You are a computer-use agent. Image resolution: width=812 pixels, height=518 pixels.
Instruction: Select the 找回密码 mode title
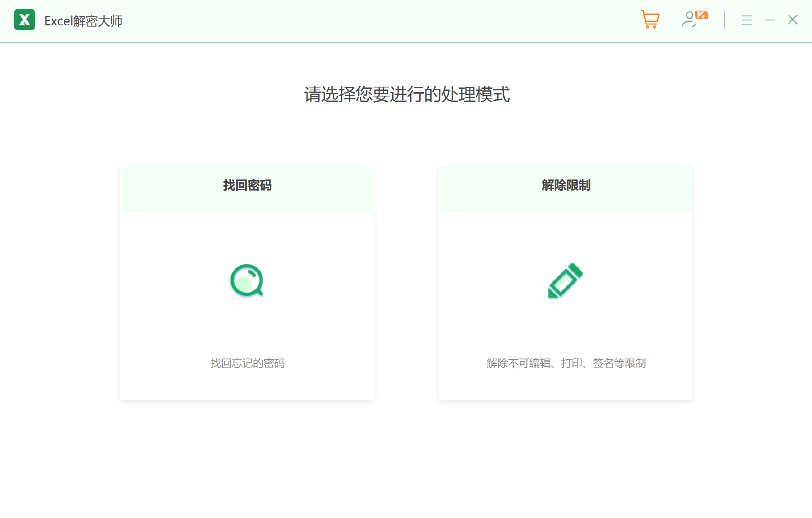click(247, 185)
